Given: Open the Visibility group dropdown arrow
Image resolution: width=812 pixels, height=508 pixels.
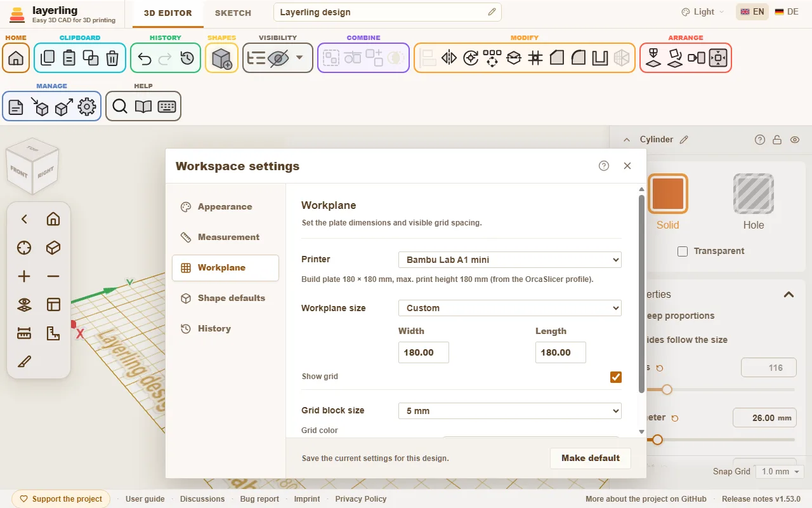Looking at the screenshot, I should 299,58.
